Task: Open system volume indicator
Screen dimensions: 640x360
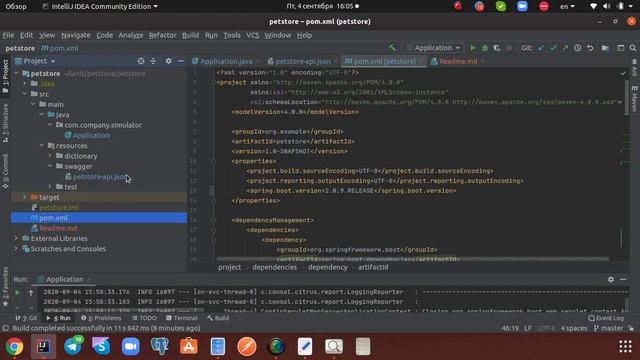Action: [x=607, y=6]
